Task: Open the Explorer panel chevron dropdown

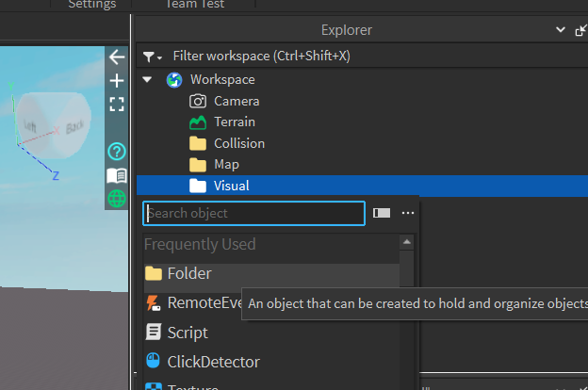Action: click(x=561, y=29)
